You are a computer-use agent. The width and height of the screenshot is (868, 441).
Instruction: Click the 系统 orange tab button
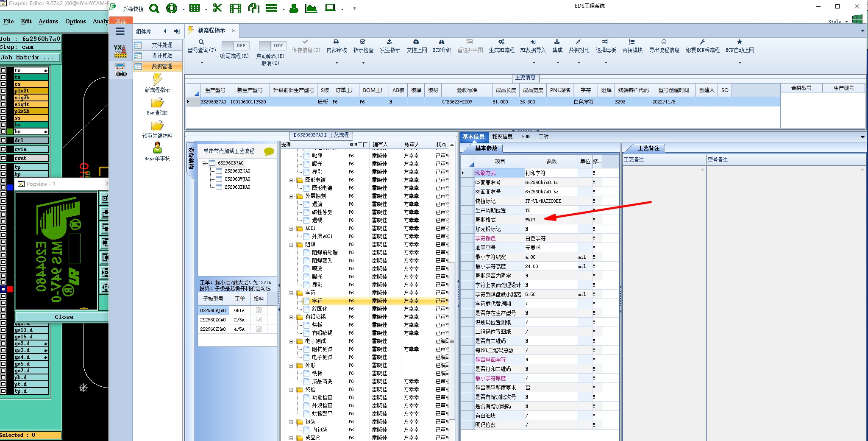[x=121, y=21]
